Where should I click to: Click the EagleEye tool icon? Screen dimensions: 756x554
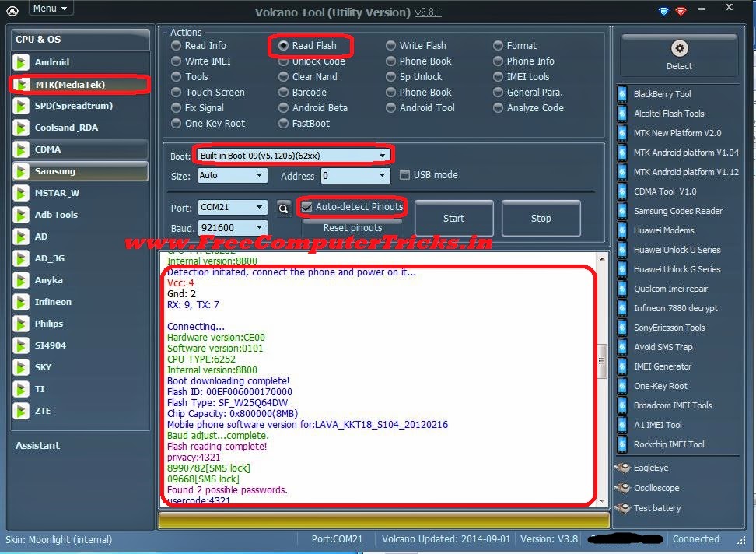[x=622, y=468]
